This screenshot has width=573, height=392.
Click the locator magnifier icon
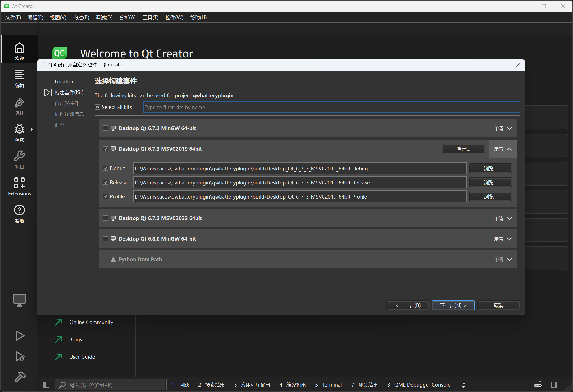point(63,385)
